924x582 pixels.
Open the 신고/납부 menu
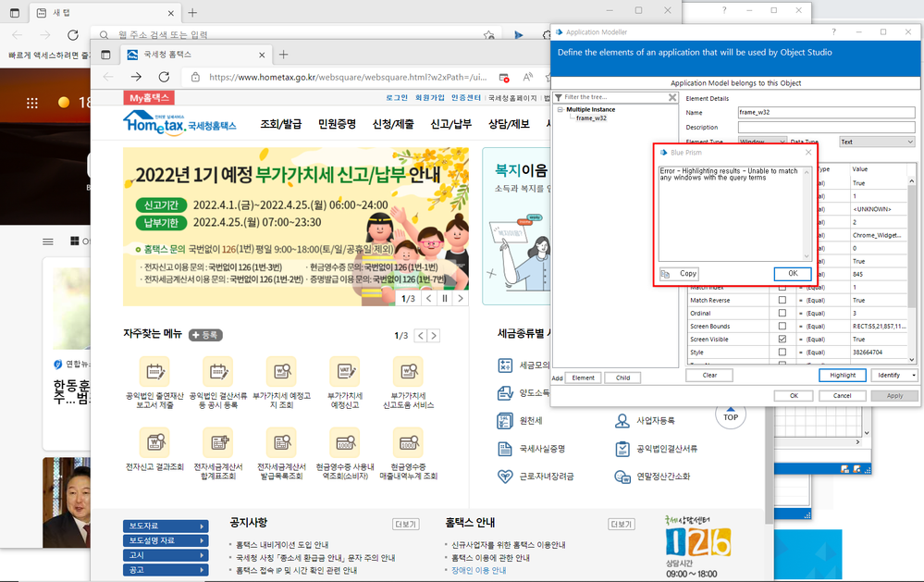(x=450, y=124)
